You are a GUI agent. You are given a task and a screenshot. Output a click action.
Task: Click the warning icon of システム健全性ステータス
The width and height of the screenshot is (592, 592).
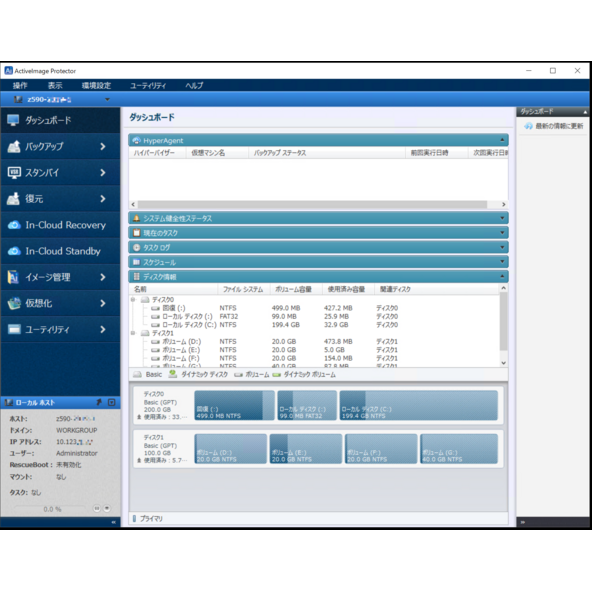(136, 218)
